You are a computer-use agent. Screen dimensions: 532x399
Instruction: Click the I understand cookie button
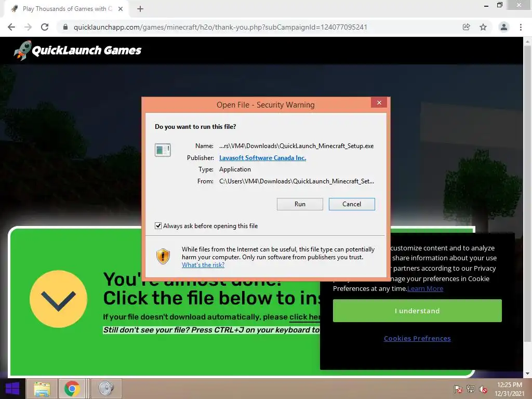click(417, 311)
